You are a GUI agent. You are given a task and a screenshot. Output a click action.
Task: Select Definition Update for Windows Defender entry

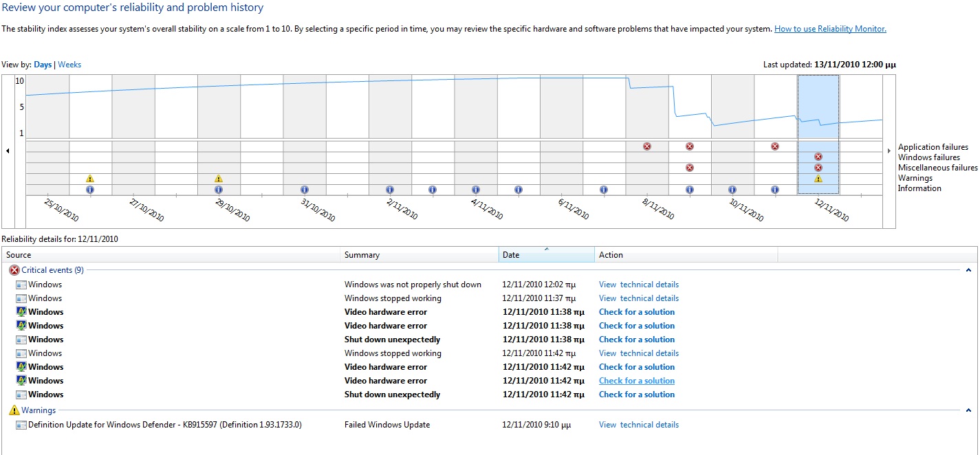(x=165, y=425)
